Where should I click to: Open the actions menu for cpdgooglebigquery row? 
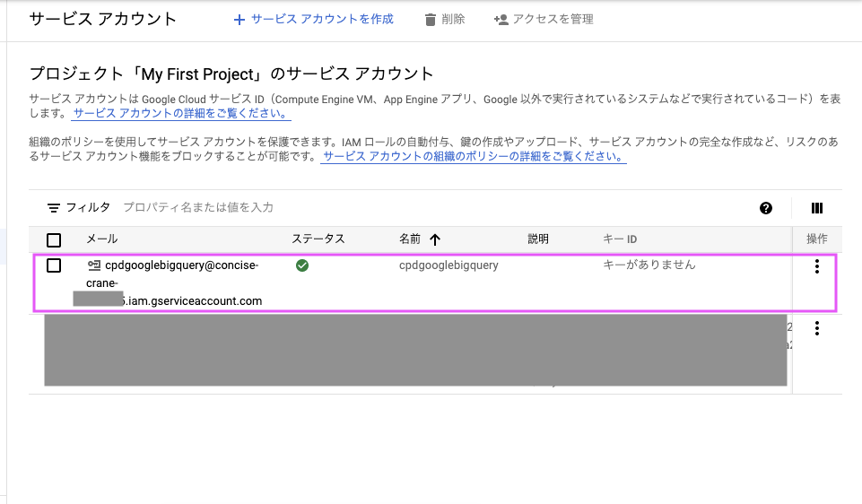[x=817, y=266]
